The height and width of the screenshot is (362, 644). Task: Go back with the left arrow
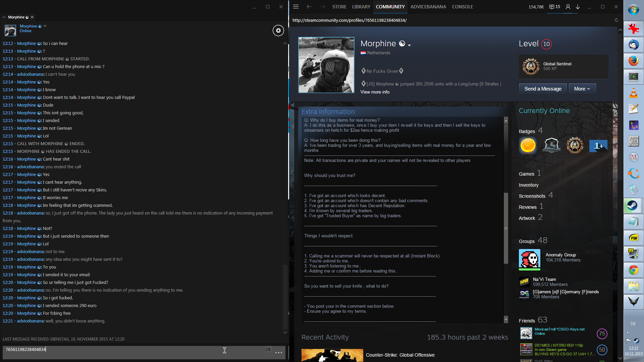[309, 7]
